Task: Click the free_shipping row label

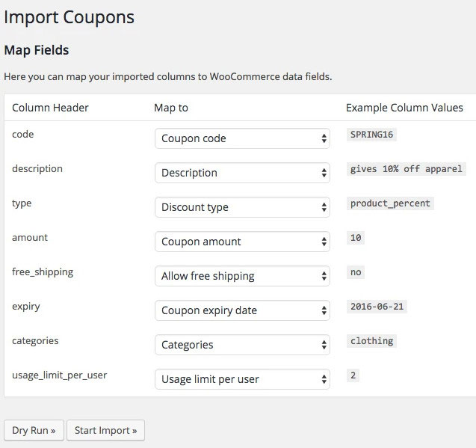Action: (43, 271)
